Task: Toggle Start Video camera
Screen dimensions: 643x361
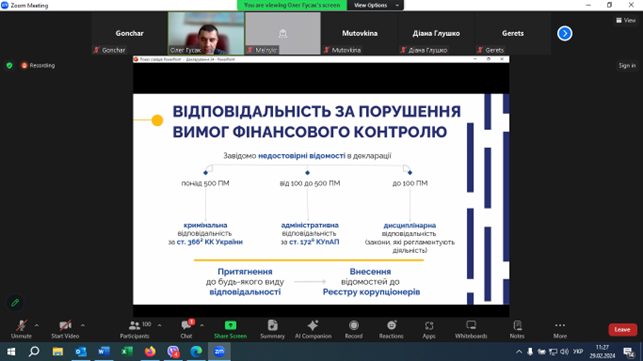Action: 65,329
